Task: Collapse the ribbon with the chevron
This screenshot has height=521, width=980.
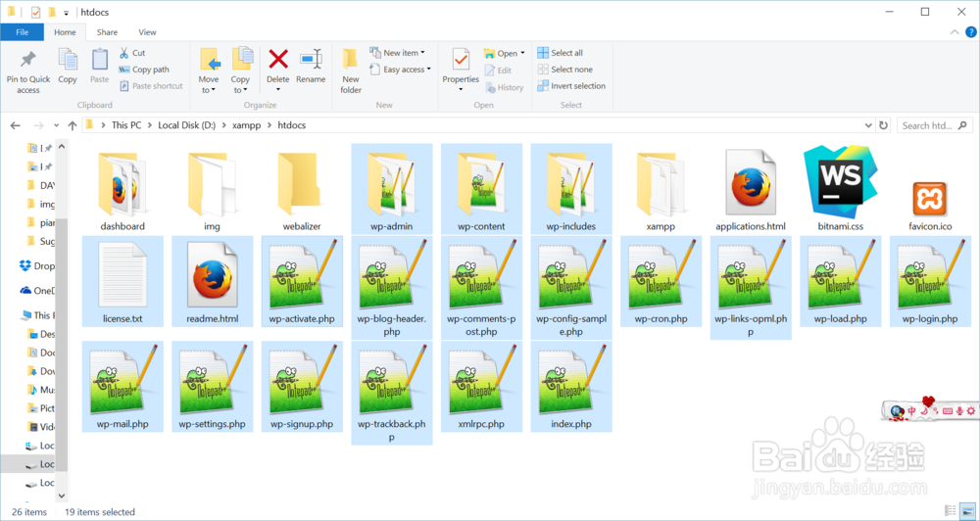Action: (954, 32)
